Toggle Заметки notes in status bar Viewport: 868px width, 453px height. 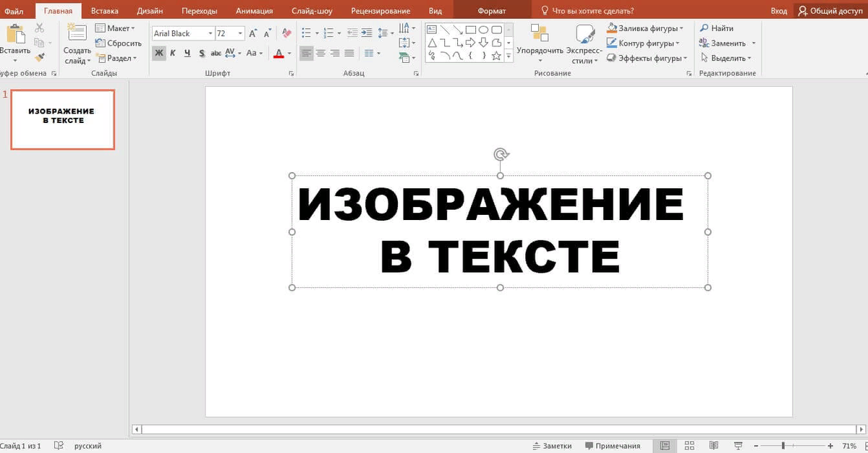pos(552,446)
